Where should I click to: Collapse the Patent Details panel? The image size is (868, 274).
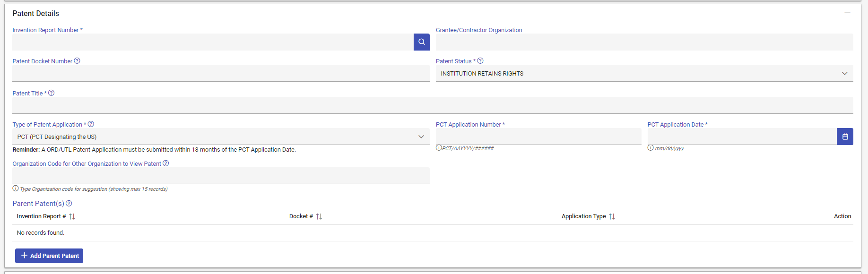(x=847, y=13)
